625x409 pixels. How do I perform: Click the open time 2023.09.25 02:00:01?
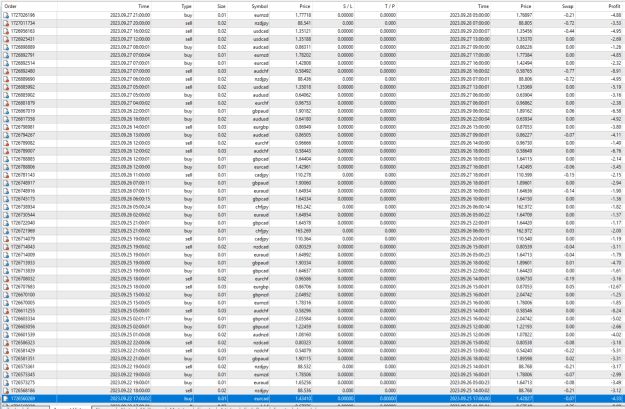coord(130,326)
